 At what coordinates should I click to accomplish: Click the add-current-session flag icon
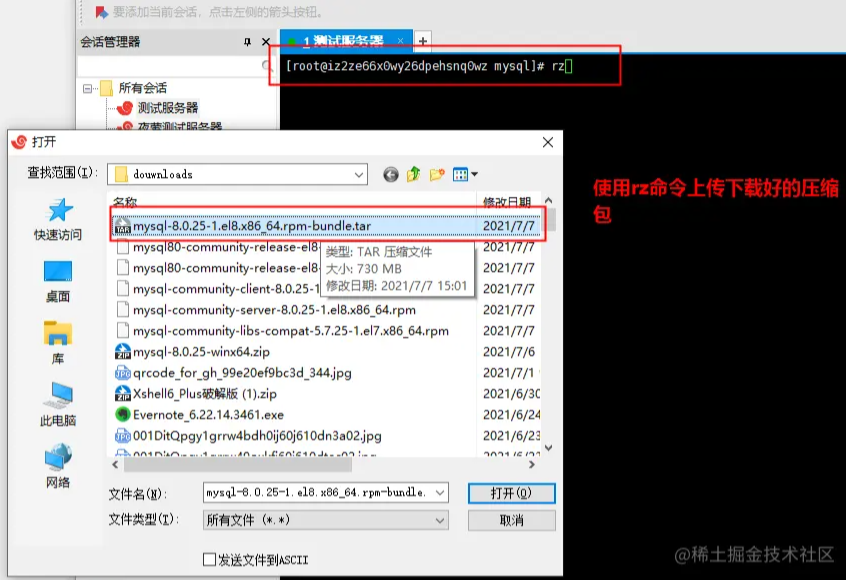coord(101,12)
